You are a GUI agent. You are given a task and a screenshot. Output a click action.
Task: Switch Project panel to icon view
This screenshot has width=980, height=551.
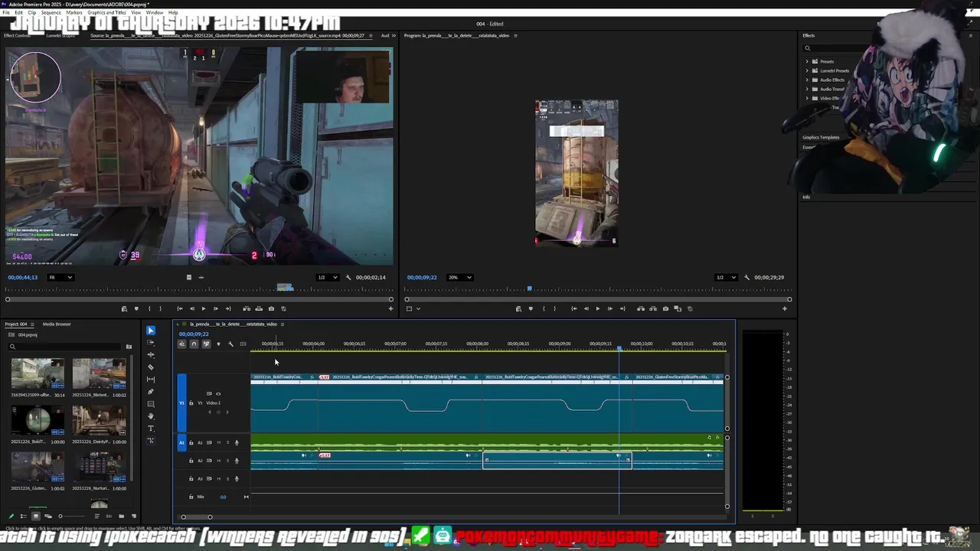pos(35,517)
